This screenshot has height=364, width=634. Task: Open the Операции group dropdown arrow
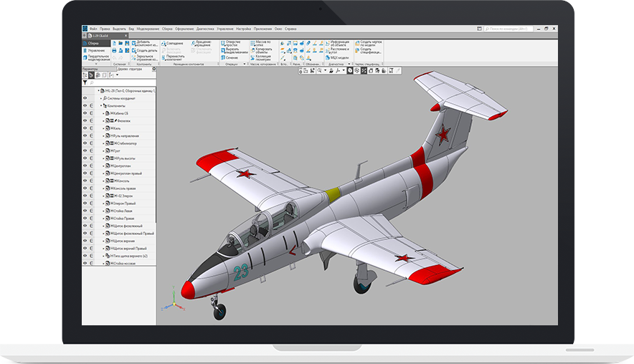click(x=245, y=64)
